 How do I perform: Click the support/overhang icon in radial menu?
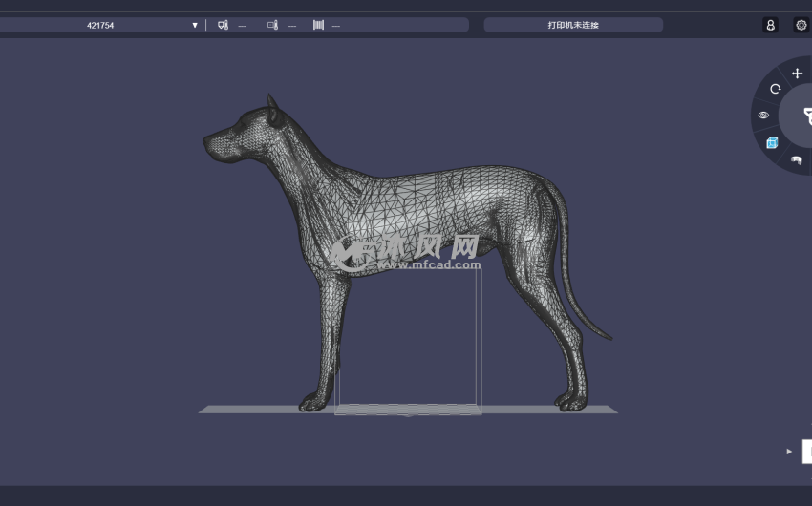[796, 160]
